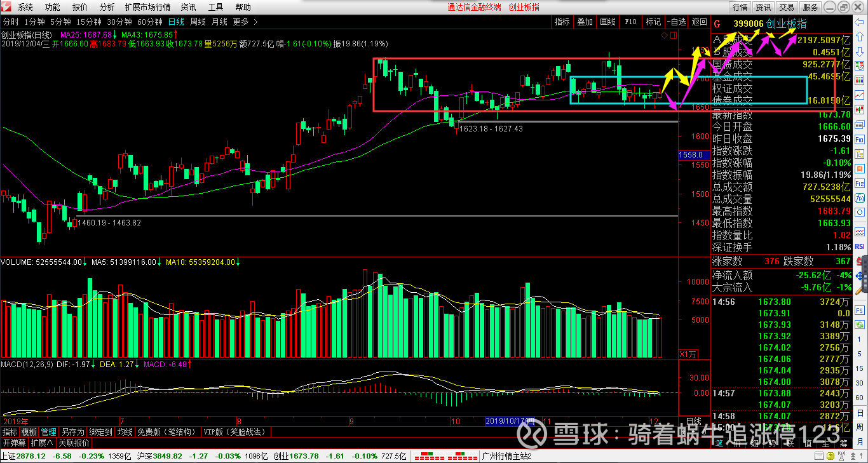868x463 pixels.
Task: Click the tree structure icon in sidebar
Action: point(860,154)
